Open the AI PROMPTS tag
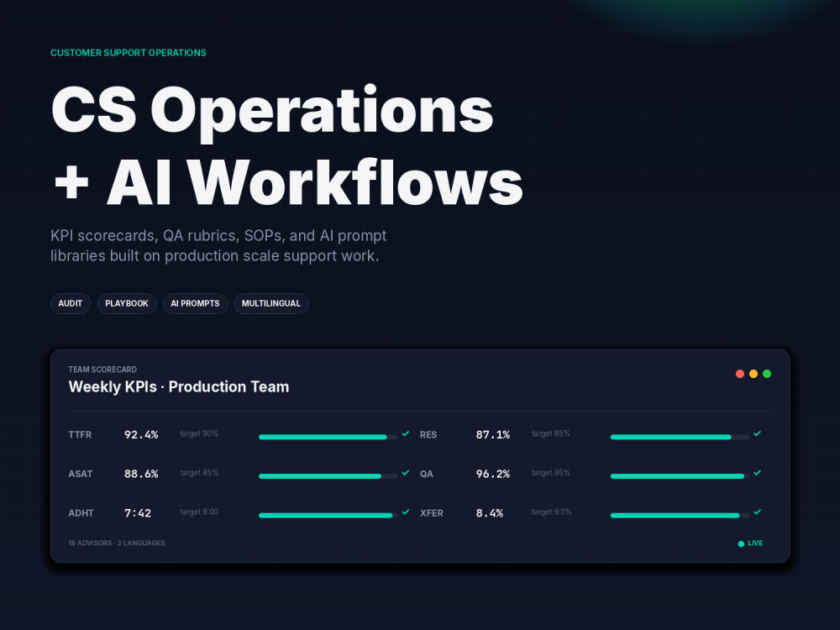The image size is (840, 630). 195,304
